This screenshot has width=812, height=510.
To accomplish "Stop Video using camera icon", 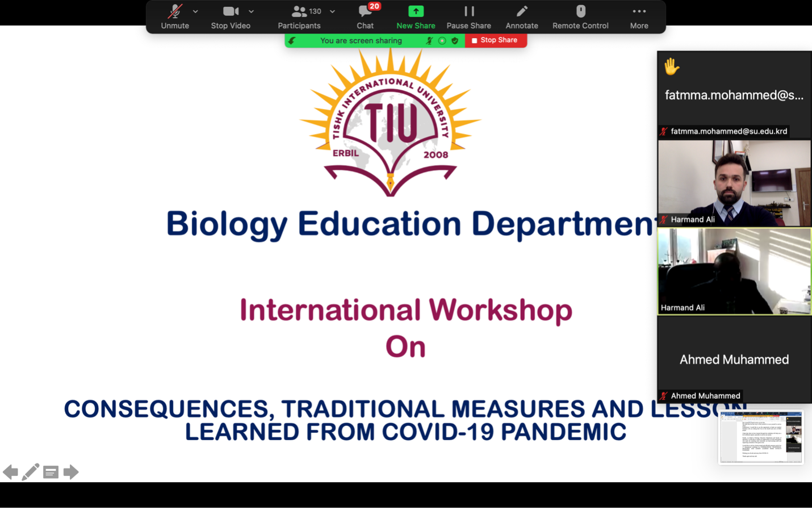I will (x=230, y=16).
